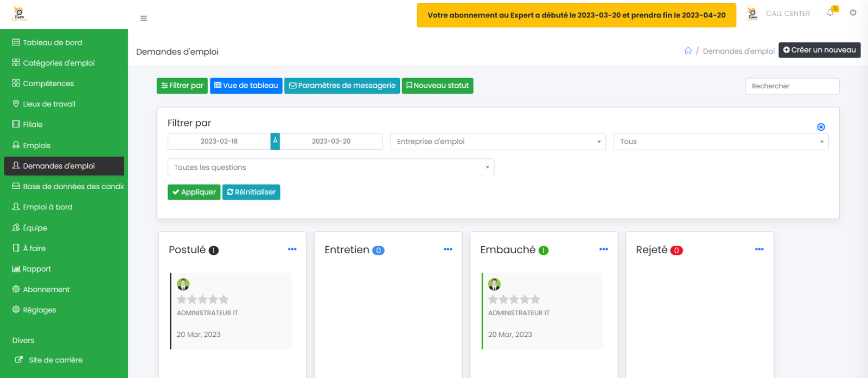Open the three-dot menu for Embauché column
This screenshot has width=868, height=378.
(x=603, y=249)
